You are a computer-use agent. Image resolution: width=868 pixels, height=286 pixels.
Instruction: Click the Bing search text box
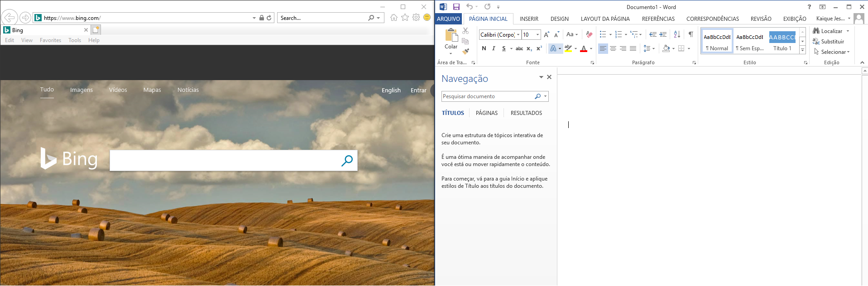pos(224,161)
